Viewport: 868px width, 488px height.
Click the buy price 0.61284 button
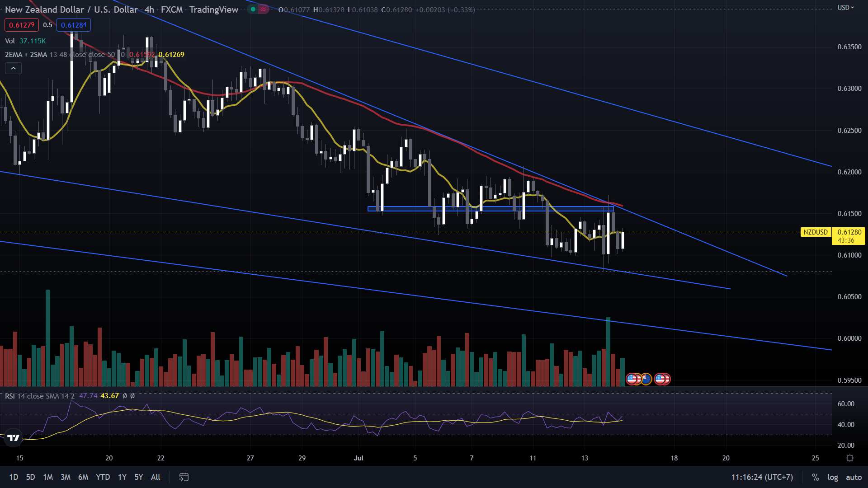74,25
